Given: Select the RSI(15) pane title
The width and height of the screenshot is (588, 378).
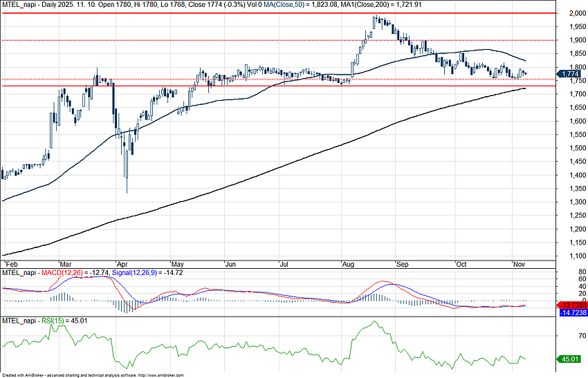Looking at the screenshot, I should (x=35, y=321).
